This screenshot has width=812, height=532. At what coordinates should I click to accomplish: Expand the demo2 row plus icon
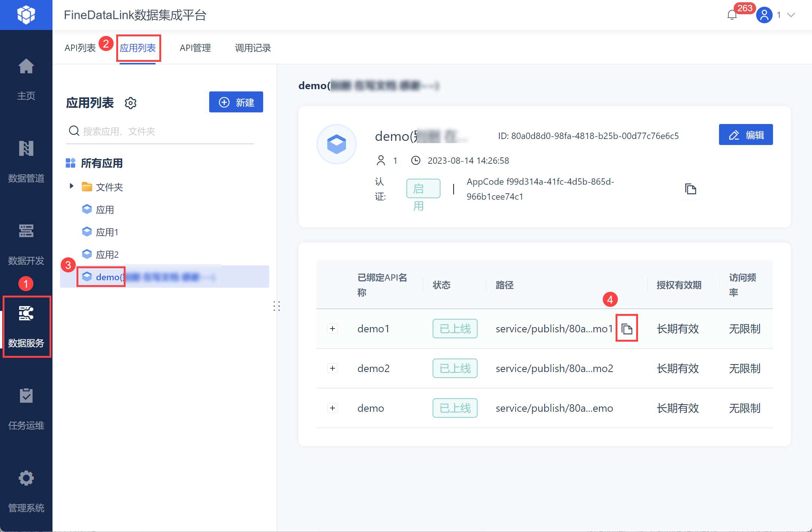(x=333, y=368)
